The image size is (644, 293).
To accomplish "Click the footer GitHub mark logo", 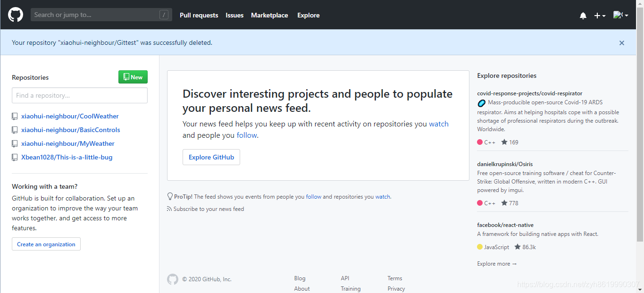I will [173, 279].
